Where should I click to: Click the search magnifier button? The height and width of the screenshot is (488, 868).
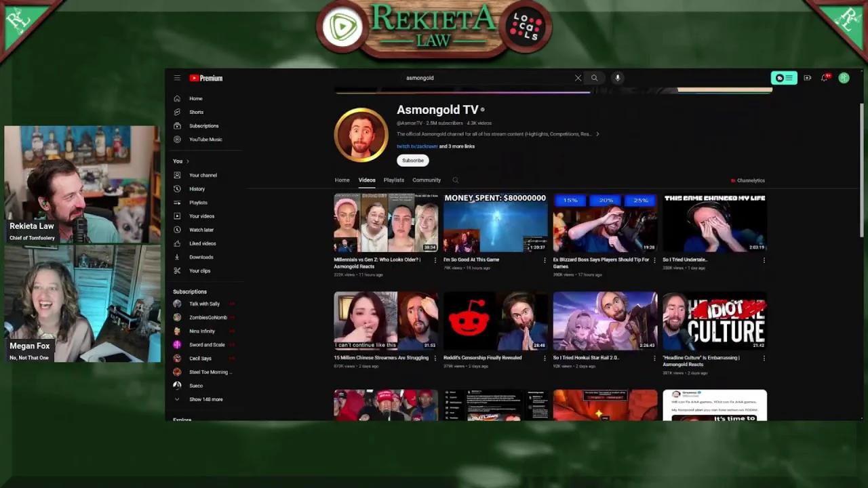click(594, 78)
